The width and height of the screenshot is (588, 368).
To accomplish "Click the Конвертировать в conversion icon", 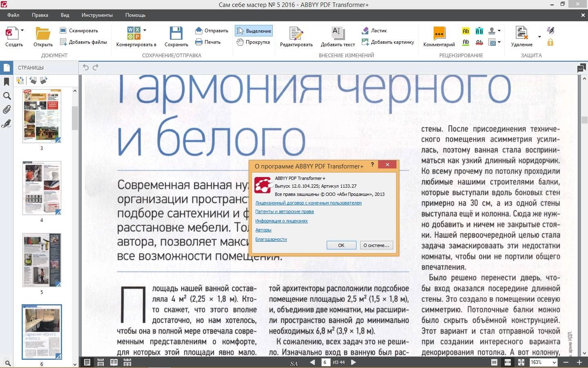I will (x=134, y=33).
